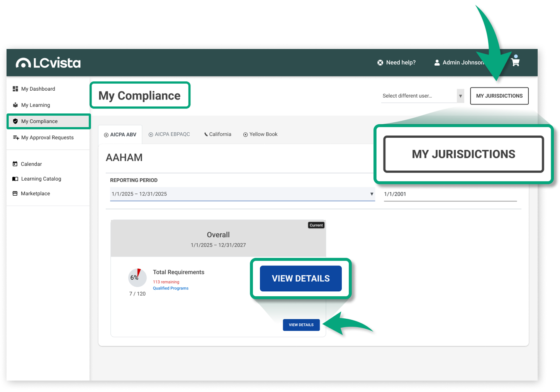This screenshot has width=560, height=392.
Task: Switch to the AICPA EBPAQC tab
Action: click(170, 135)
